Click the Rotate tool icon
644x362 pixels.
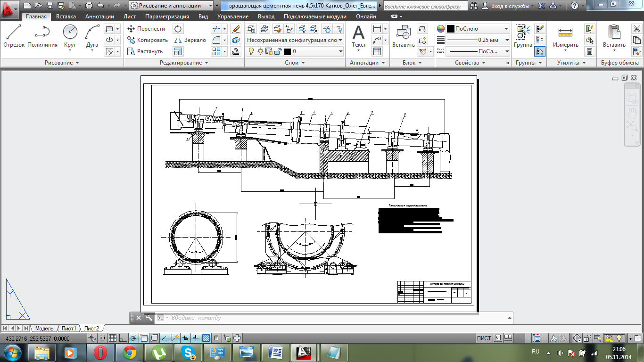click(178, 29)
